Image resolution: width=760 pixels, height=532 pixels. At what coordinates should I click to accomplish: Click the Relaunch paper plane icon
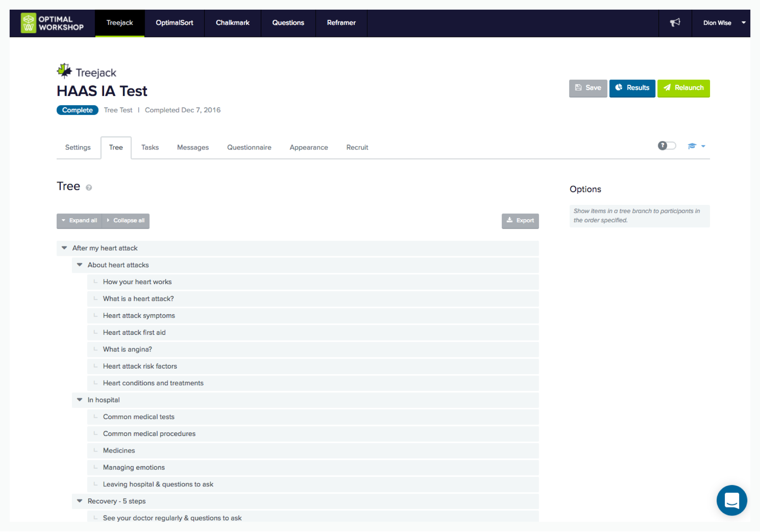[x=667, y=88]
